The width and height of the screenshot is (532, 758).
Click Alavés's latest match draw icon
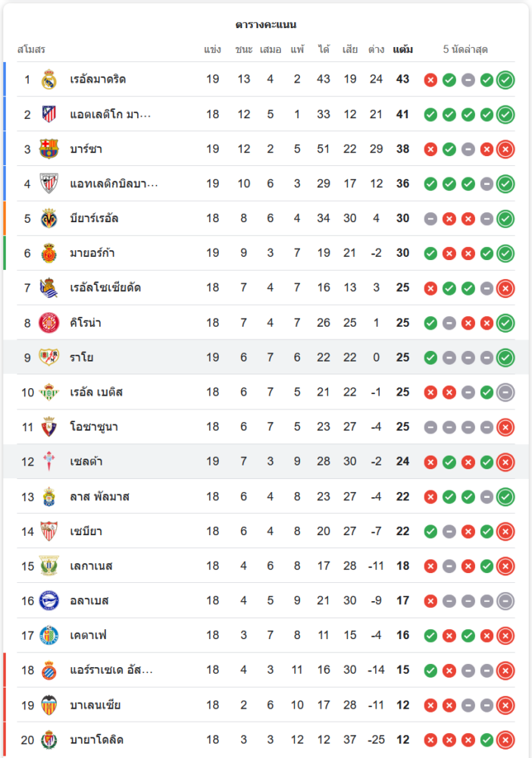pos(505,601)
